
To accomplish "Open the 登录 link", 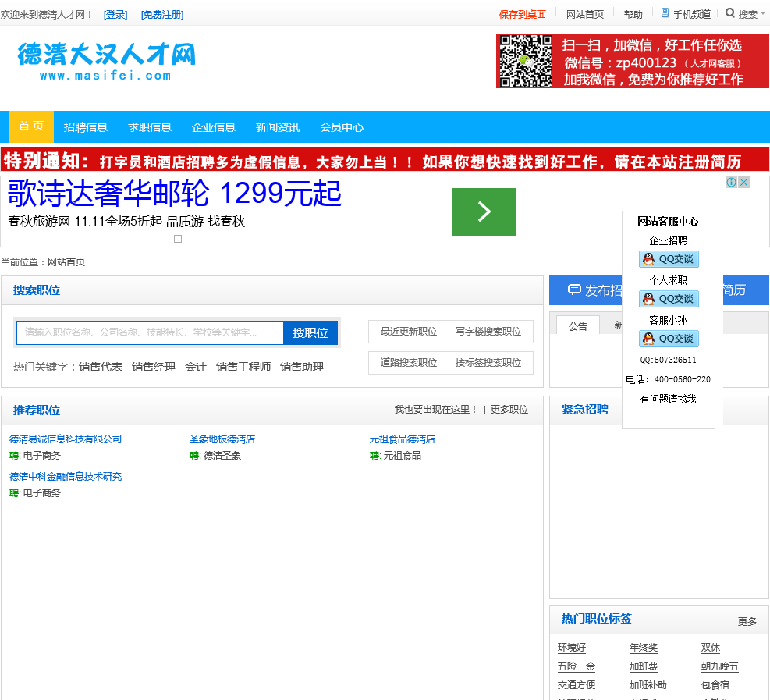I will click(x=115, y=15).
